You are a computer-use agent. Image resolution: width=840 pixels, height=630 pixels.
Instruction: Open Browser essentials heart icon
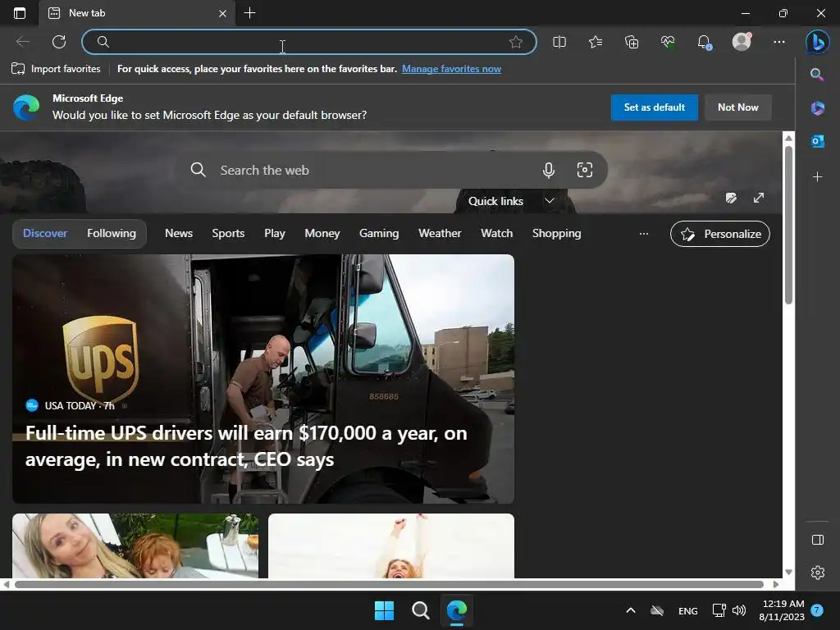click(x=668, y=42)
